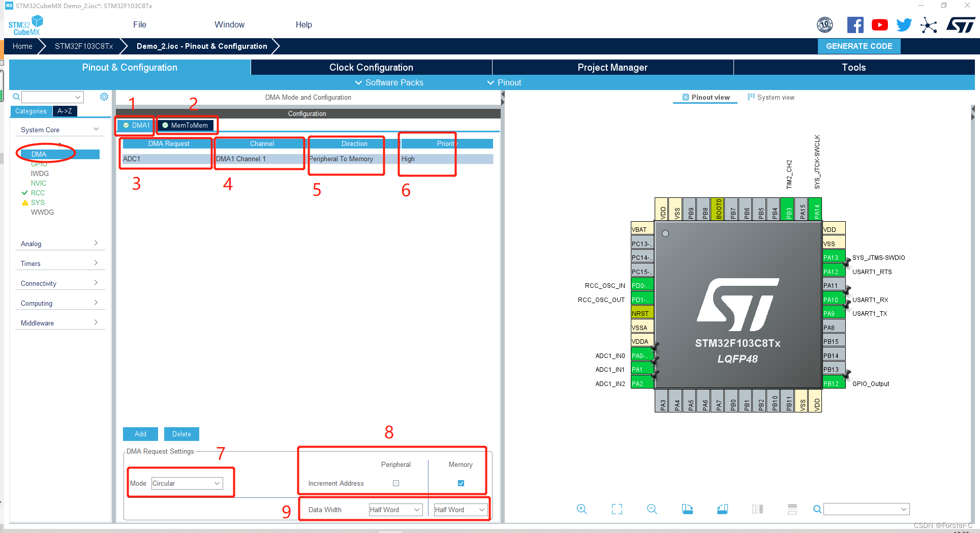Click the STM32F103C8Tx breadcrumb
The image size is (980, 533).
point(84,46)
